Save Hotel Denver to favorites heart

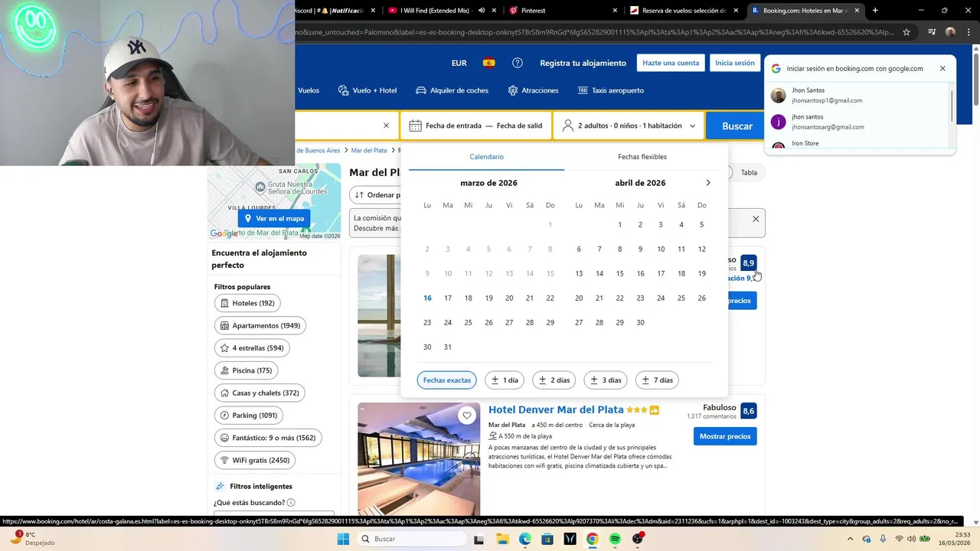(467, 416)
